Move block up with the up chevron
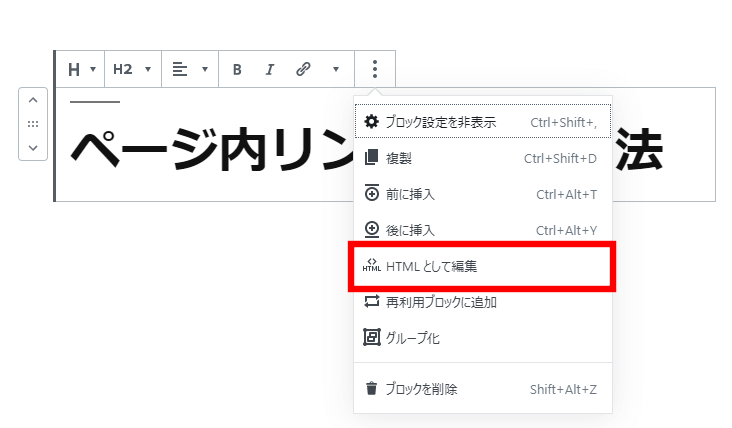Viewport: 732px width, 428px height. pos(32,100)
